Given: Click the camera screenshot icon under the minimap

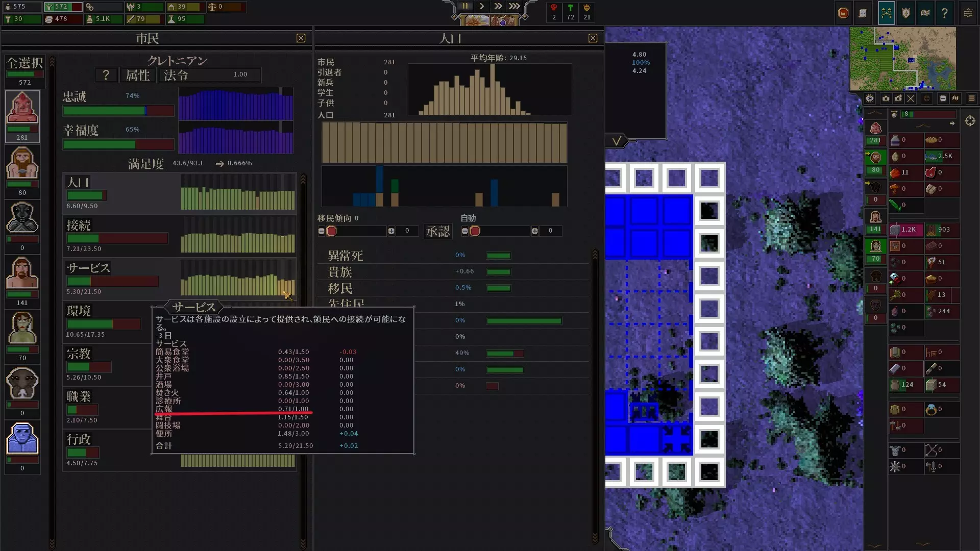Looking at the screenshot, I should [886, 98].
